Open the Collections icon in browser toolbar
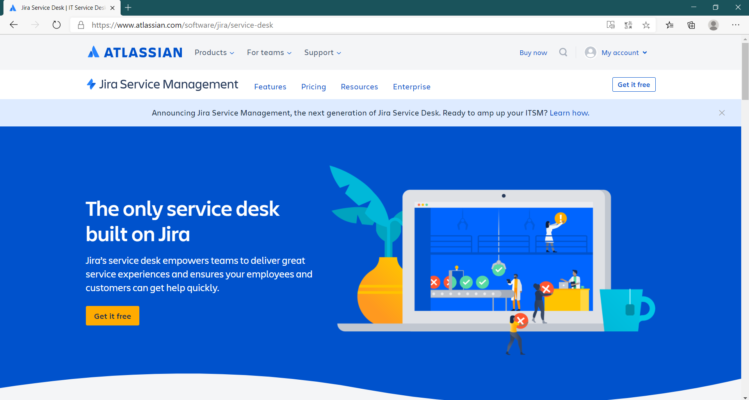749x400 pixels. 691,25
